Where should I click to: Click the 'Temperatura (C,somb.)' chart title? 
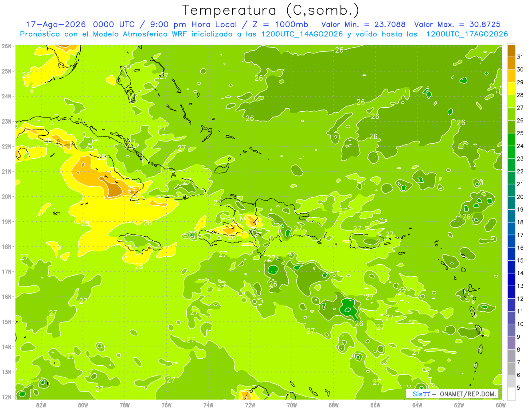click(x=271, y=11)
